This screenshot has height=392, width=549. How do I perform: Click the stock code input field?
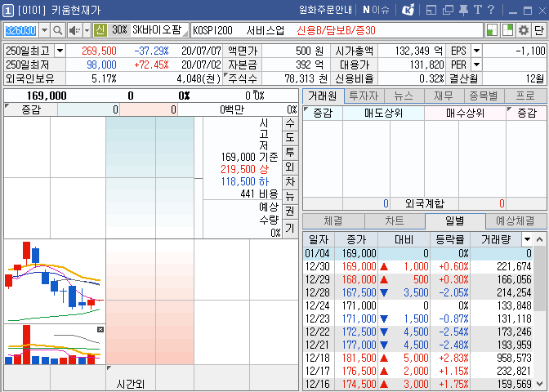(x=21, y=30)
